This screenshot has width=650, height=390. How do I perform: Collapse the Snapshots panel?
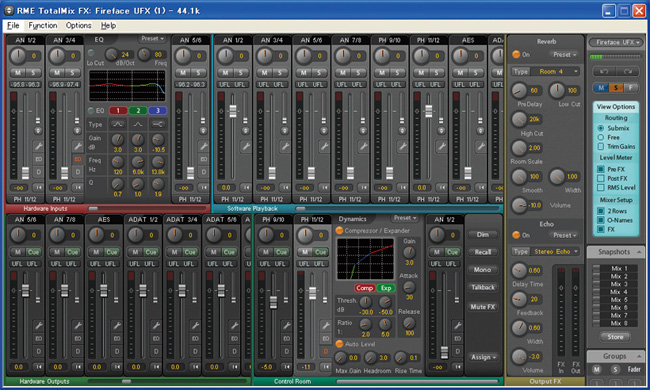pyautogui.click(x=640, y=252)
